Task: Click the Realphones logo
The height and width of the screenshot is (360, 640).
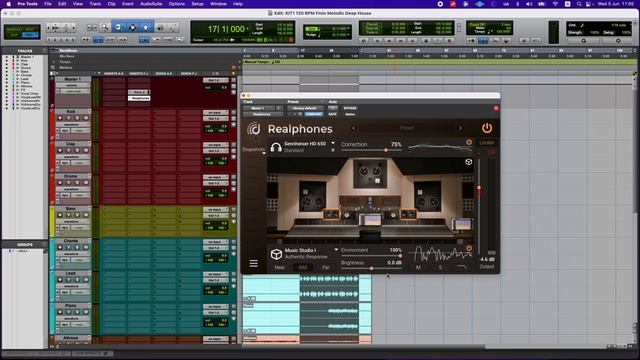Action: coord(253,129)
